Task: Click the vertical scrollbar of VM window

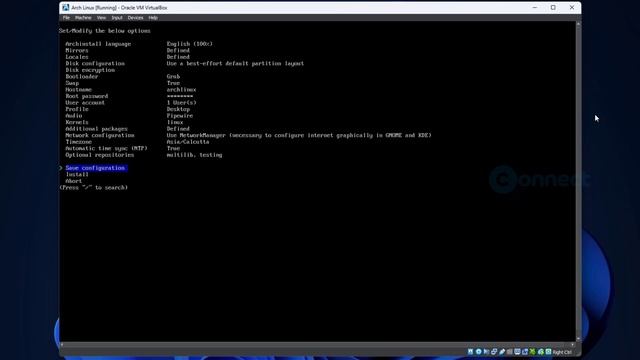Action: (578, 182)
